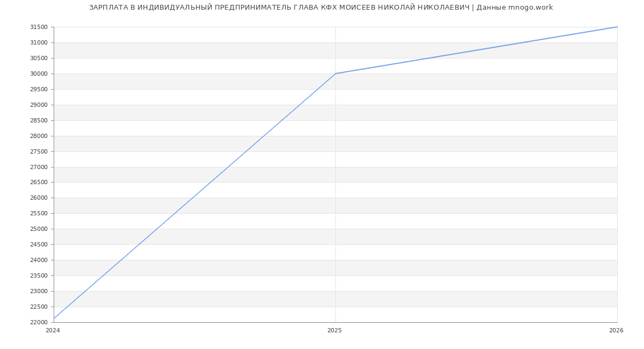This screenshot has width=644, height=349.
Task: Click the 2026 x-axis label
Action: point(616,331)
